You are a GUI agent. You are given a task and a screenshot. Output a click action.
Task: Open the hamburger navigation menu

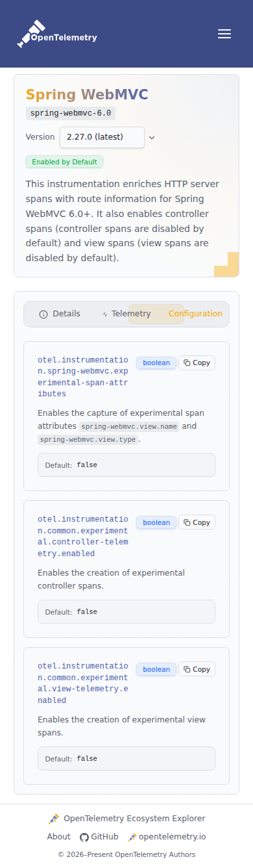[x=224, y=34]
